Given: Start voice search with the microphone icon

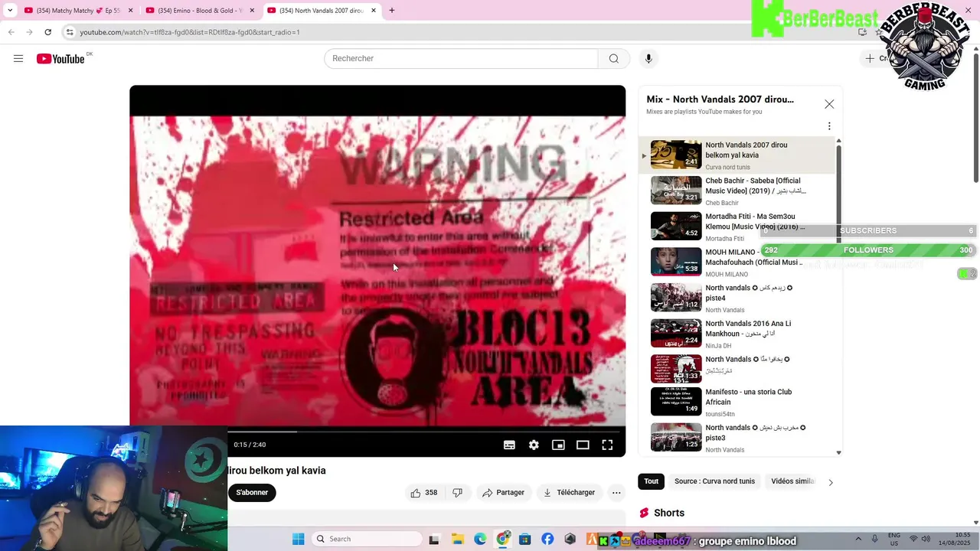Looking at the screenshot, I should point(648,59).
